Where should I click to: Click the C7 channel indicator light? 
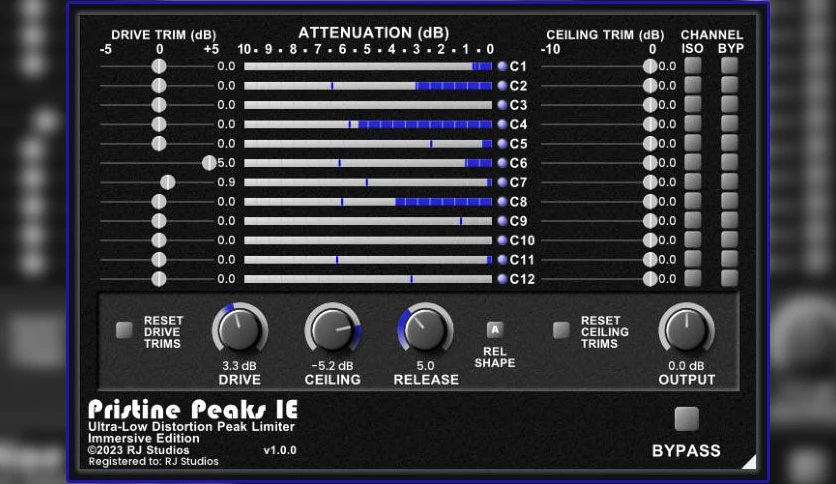click(x=502, y=182)
